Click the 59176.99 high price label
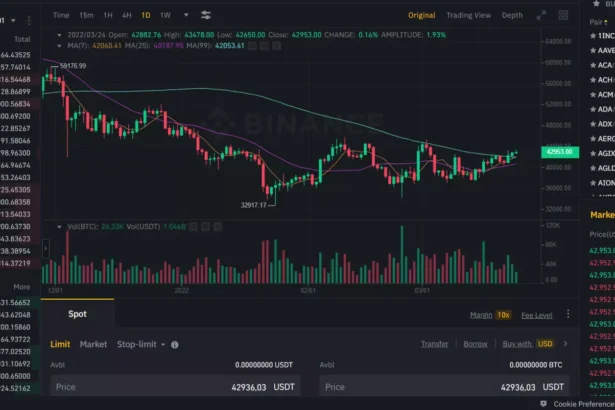The height and width of the screenshot is (410, 615). [73, 66]
